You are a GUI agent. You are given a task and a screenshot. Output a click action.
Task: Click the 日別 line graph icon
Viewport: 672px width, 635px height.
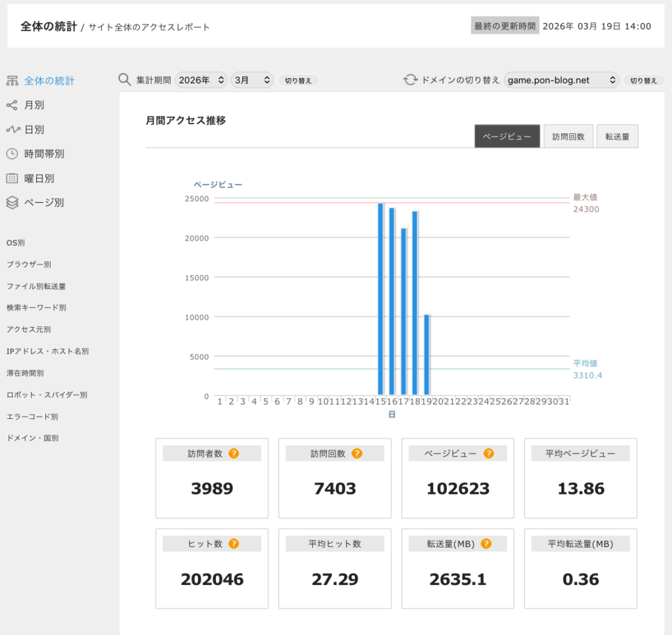click(x=12, y=129)
